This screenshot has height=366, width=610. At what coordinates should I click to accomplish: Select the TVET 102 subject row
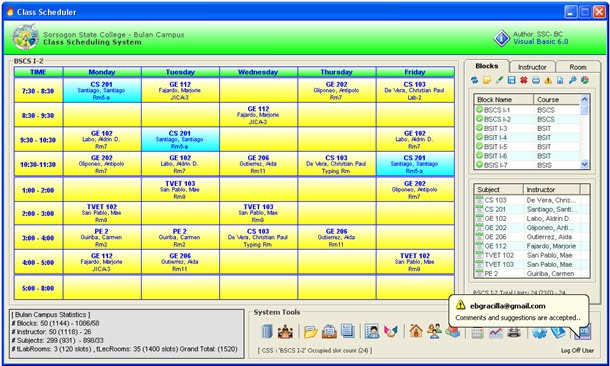point(532,255)
